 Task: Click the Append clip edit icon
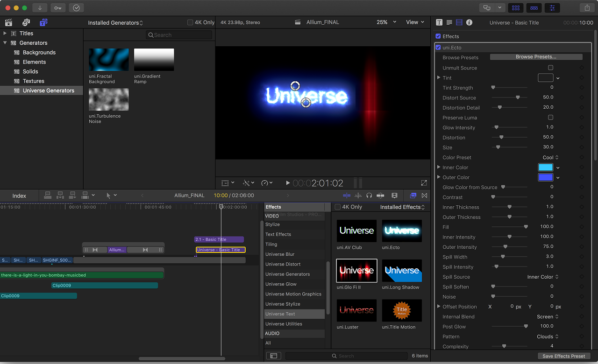coord(73,196)
